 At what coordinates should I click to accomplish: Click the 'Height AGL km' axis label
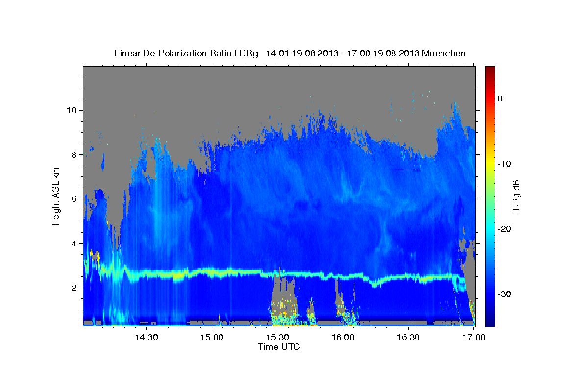coord(56,196)
